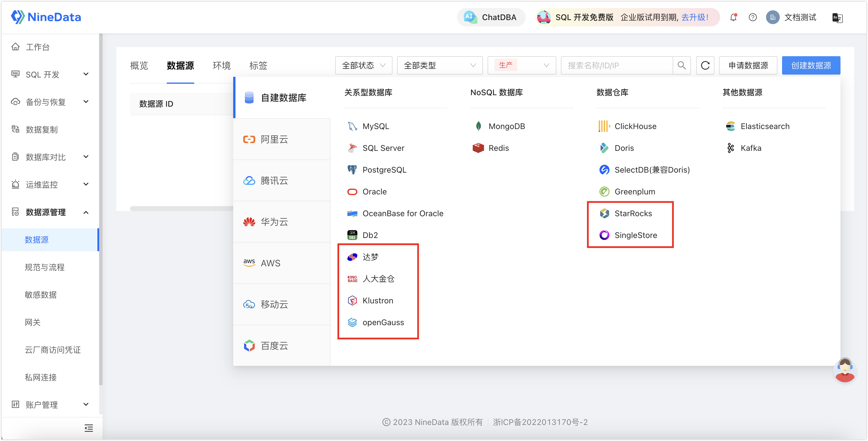Open the 生产 environment dropdown
Screen dimensions: 868x441
click(x=522, y=65)
